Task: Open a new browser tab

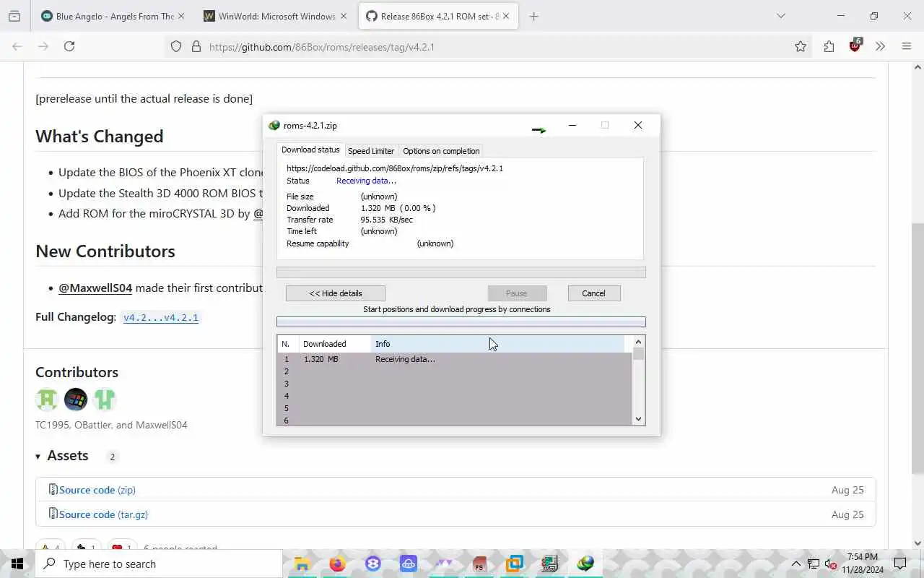Action: point(533,16)
